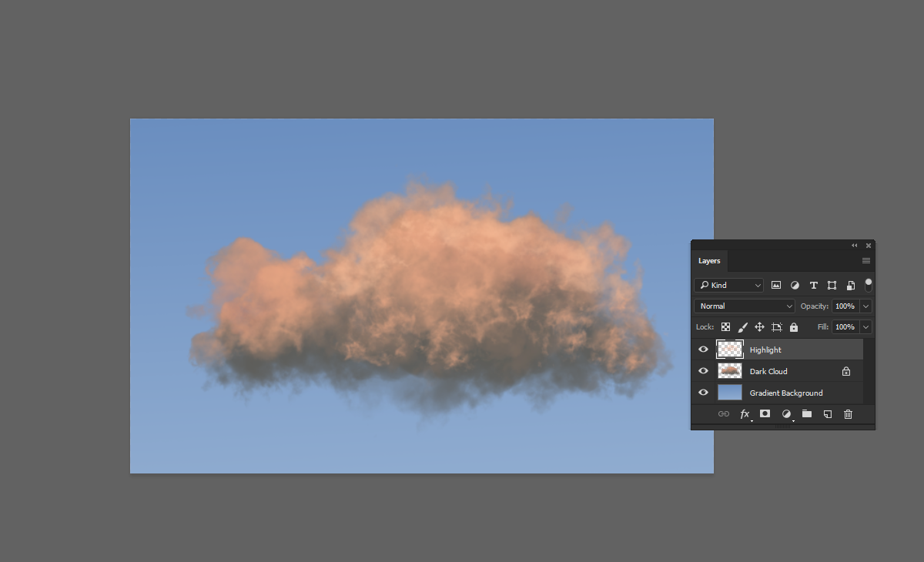This screenshot has height=562, width=924.
Task: Filter for type layers icon
Action: pyautogui.click(x=813, y=285)
